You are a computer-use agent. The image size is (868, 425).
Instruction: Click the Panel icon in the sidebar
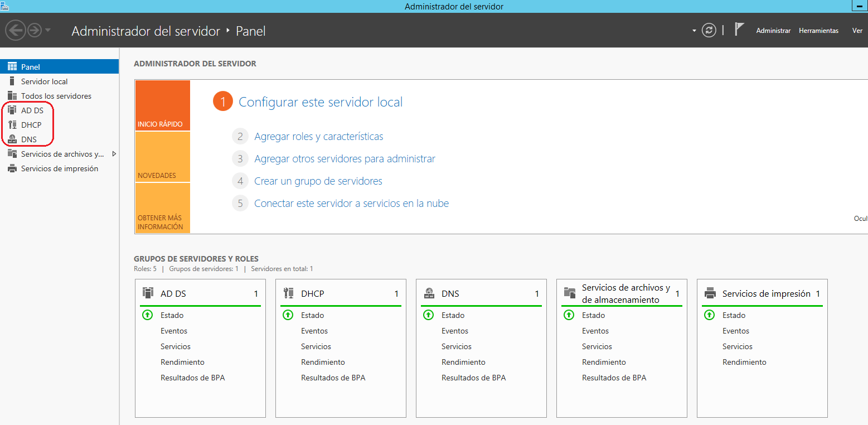[x=12, y=67]
